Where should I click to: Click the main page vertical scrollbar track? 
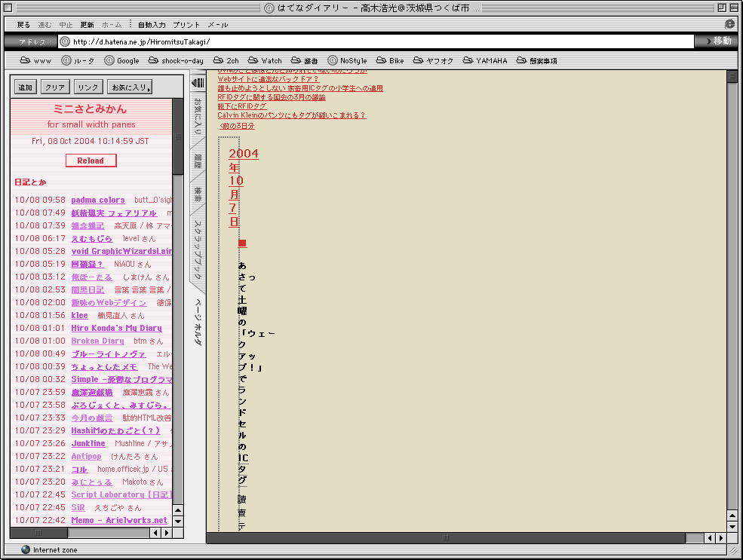[732, 301]
